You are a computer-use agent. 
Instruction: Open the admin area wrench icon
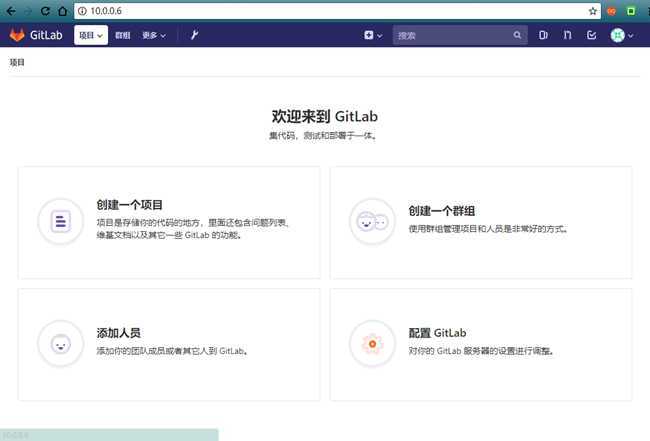(x=194, y=35)
